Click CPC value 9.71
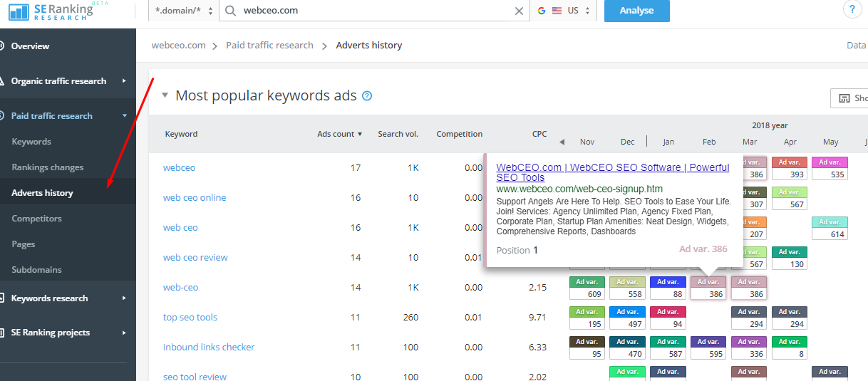Image resolution: width=868 pixels, height=381 pixels. [x=538, y=318]
